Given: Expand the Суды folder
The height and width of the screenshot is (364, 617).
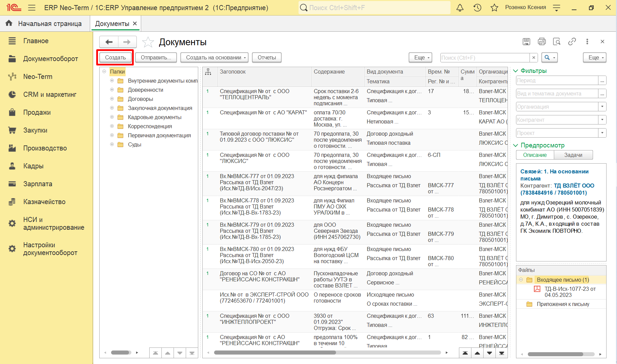Looking at the screenshot, I should [x=112, y=144].
